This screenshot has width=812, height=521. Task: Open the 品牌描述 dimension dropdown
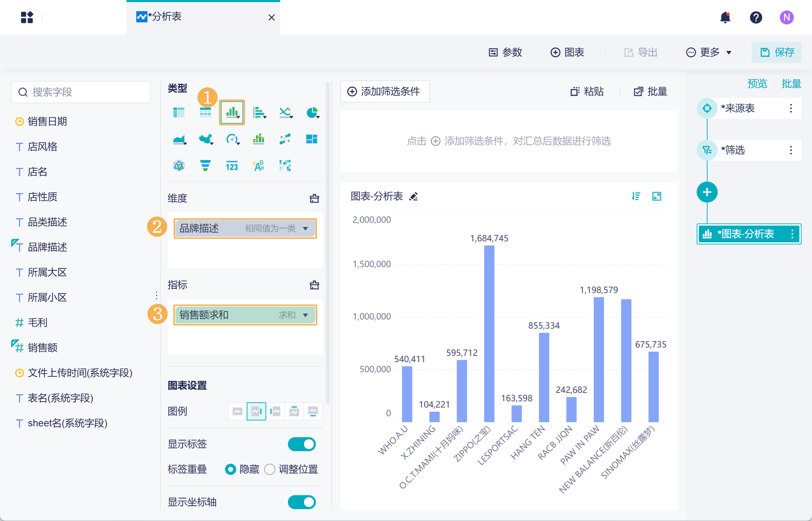pos(305,228)
